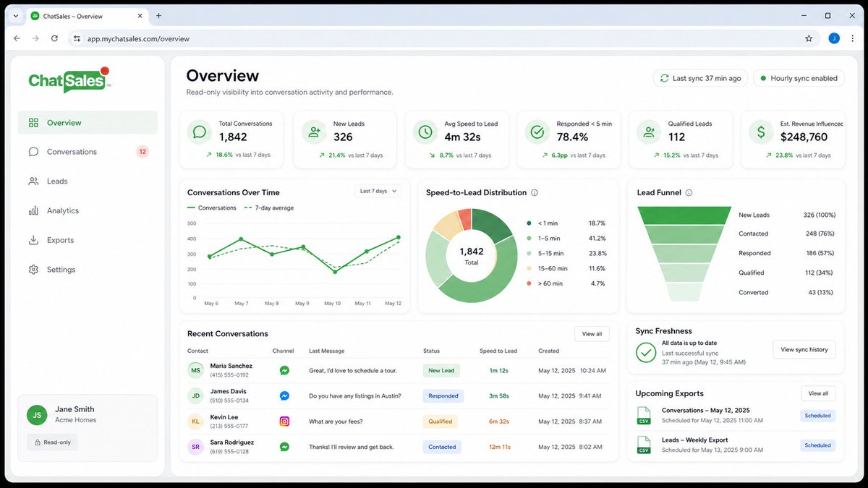Click Maria Sanchez's Messenger channel icon
The width and height of the screenshot is (868, 488).
pyautogui.click(x=285, y=370)
